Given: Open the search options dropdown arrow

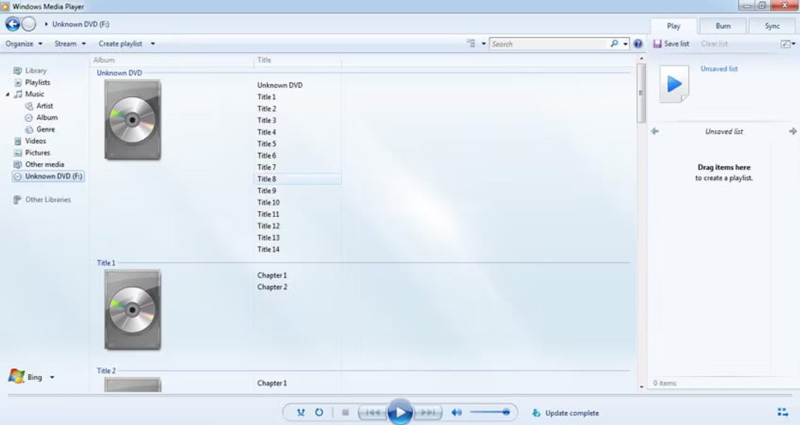Looking at the screenshot, I should (626, 44).
